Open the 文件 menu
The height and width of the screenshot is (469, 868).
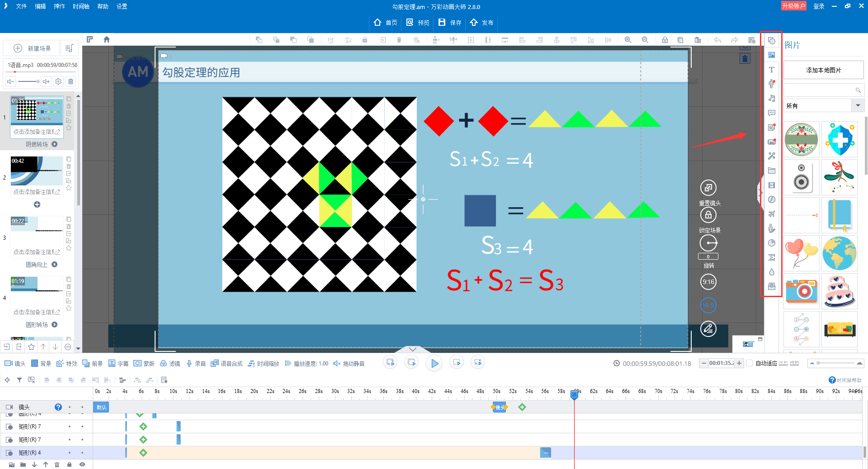[x=21, y=6]
